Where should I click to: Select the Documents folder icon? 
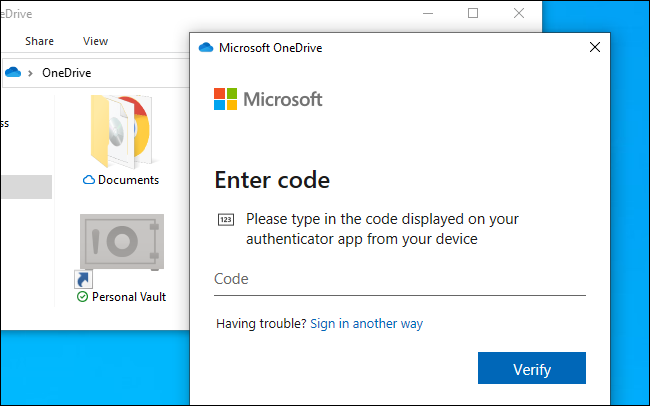[x=121, y=130]
